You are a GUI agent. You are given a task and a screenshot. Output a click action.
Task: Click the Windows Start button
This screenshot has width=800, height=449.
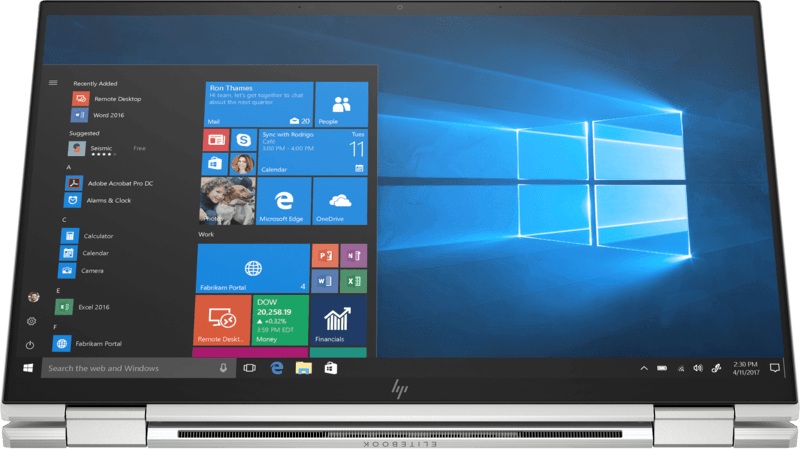click(x=28, y=368)
